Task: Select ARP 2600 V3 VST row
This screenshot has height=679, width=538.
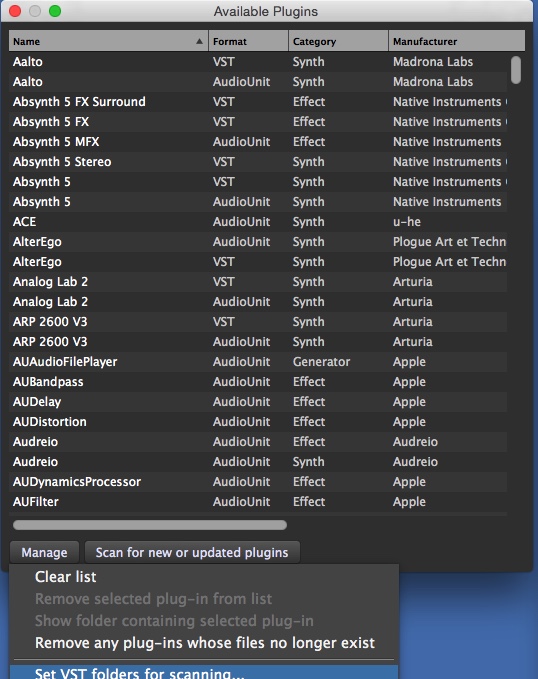Action: [258, 322]
